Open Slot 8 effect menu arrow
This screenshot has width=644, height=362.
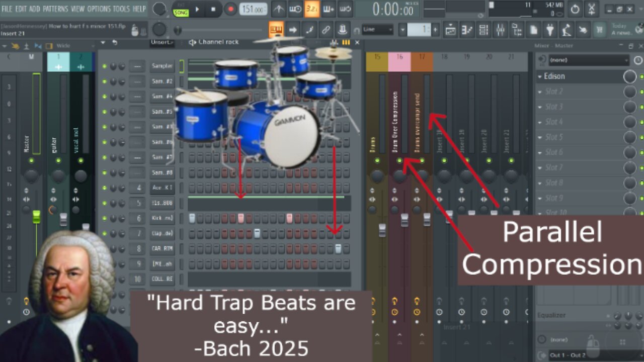(x=540, y=183)
